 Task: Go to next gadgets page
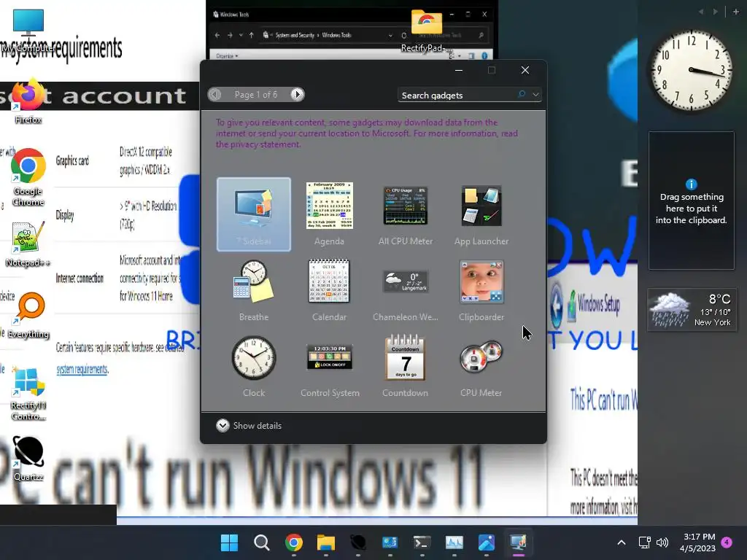click(298, 94)
